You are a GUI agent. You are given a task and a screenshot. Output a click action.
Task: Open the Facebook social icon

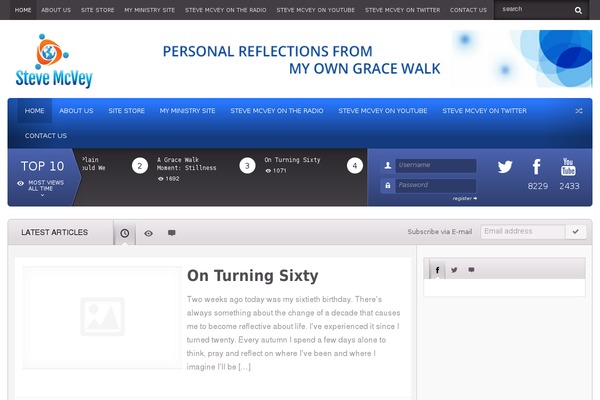(536, 167)
